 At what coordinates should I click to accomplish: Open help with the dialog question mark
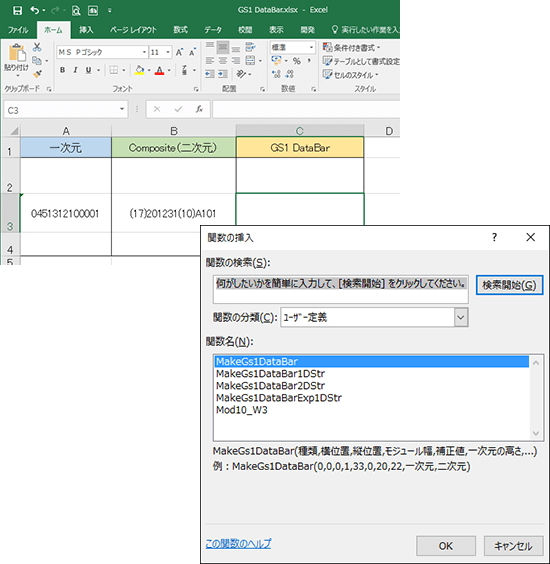point(494,237)
